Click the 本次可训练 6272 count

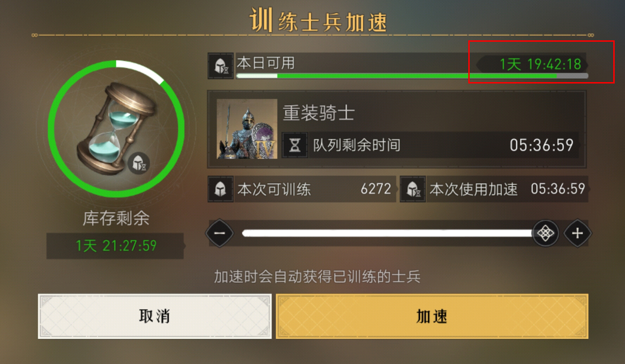tap(376, 189)
